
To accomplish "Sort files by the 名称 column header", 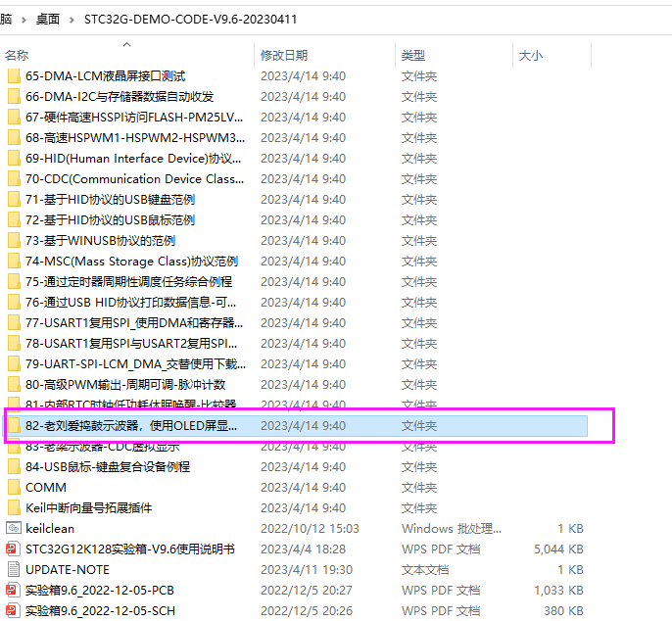I will coord(17,55).
